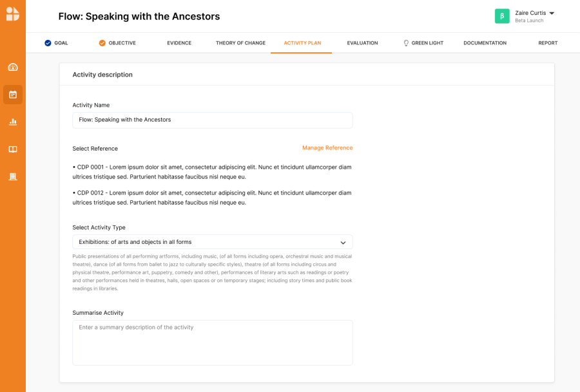Open the dashboard gauge icon in the sidebar
The height and width of the screenshot is (392, 580).
click(13, 67)
